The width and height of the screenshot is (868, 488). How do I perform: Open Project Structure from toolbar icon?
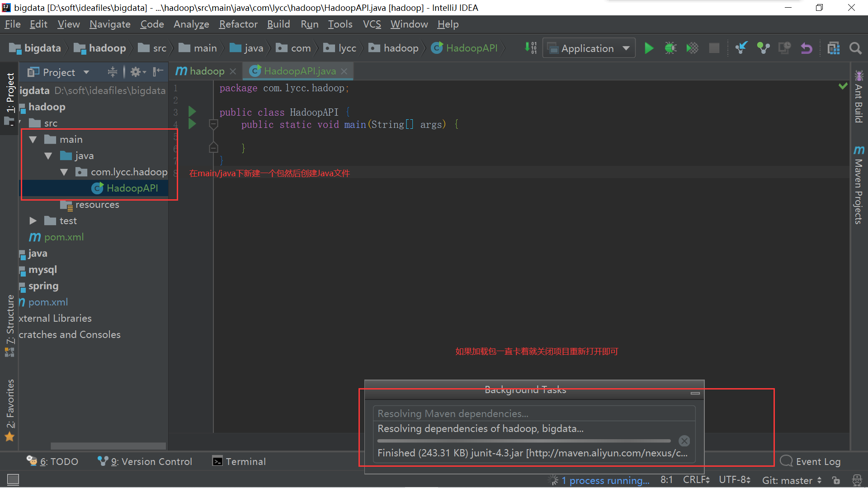click(x=833, y=48)
